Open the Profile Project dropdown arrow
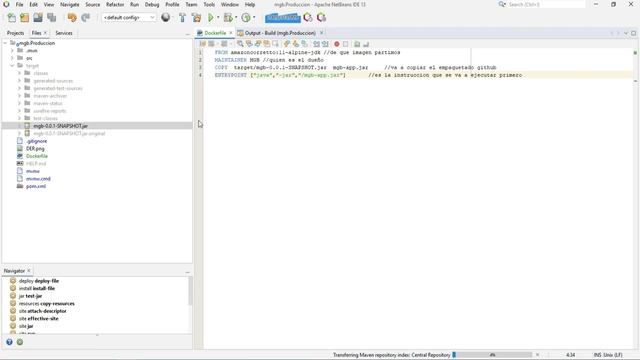Viewport: 640px width, 360px height. [x=254, y=18]
